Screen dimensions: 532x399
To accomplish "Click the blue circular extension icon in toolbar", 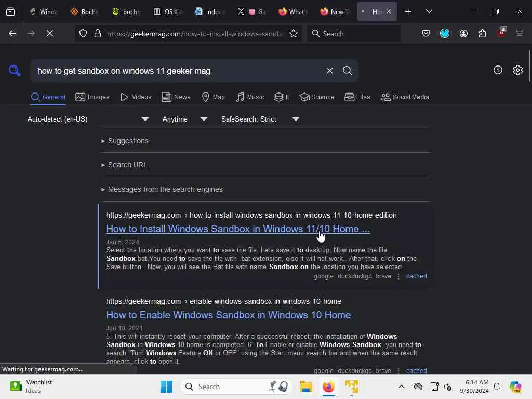I will click(445, 33).
